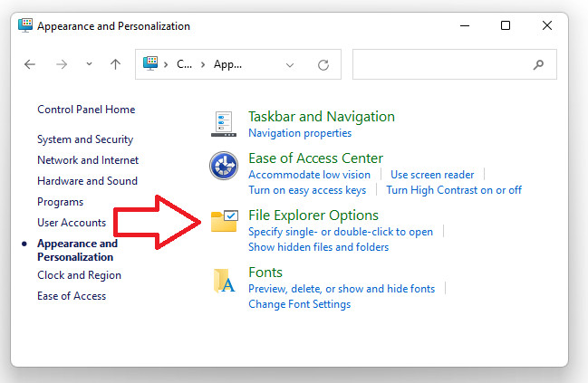Screen dimensions: 588x383
Task: Click Specify single- or double-click to open
Action: [341, 232]
